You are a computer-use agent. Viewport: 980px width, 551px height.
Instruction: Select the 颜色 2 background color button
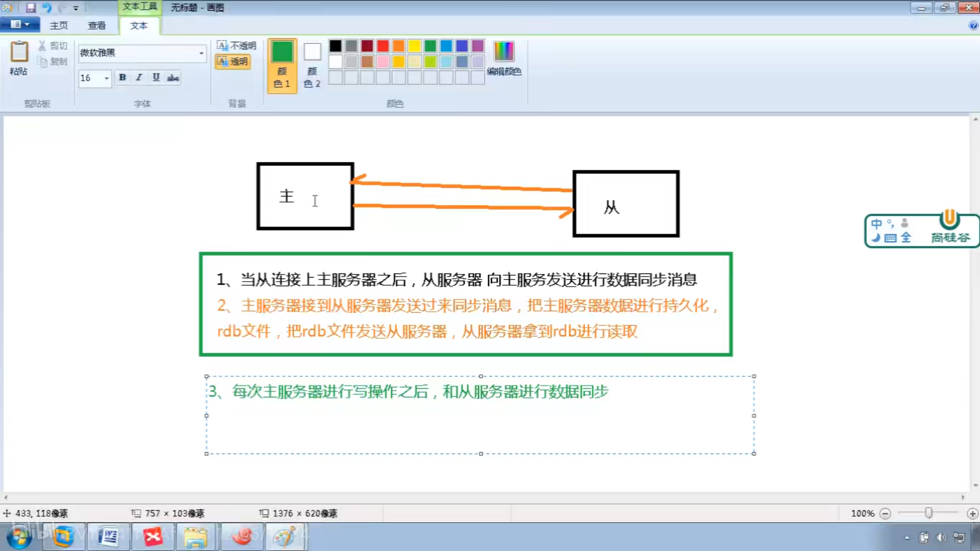[x=312, y=65]
